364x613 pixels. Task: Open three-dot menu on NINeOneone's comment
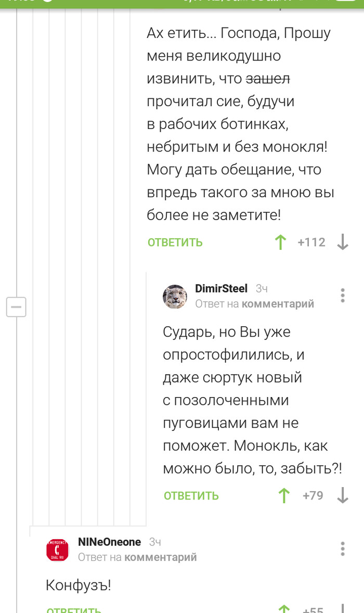click(x=343, y=548)
